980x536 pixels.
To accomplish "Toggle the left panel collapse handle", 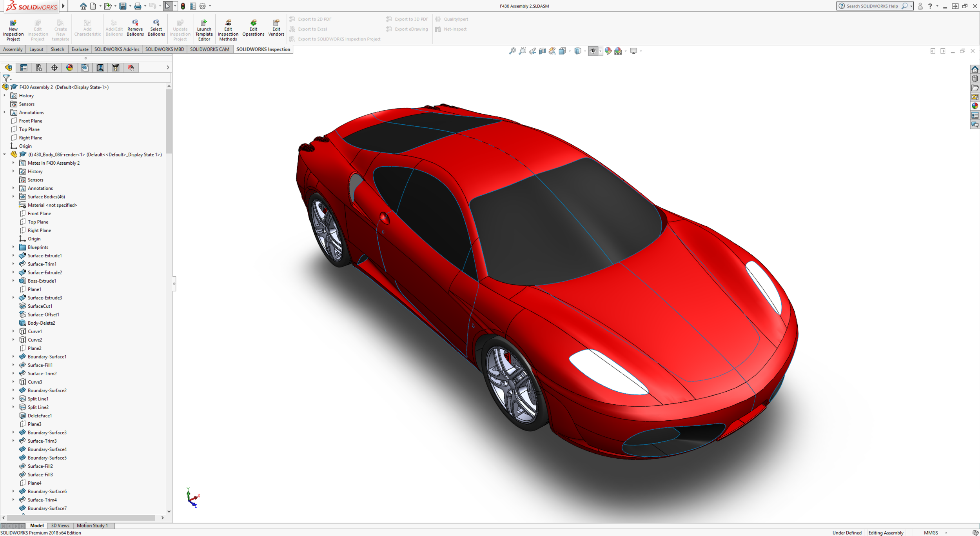I will click(x=174, y=283).
